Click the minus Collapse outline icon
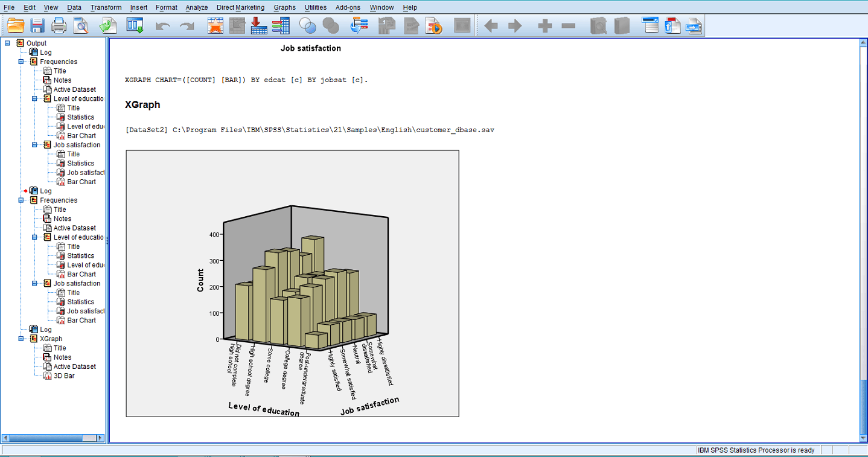 pyautogui.click(x=568, y=26)
